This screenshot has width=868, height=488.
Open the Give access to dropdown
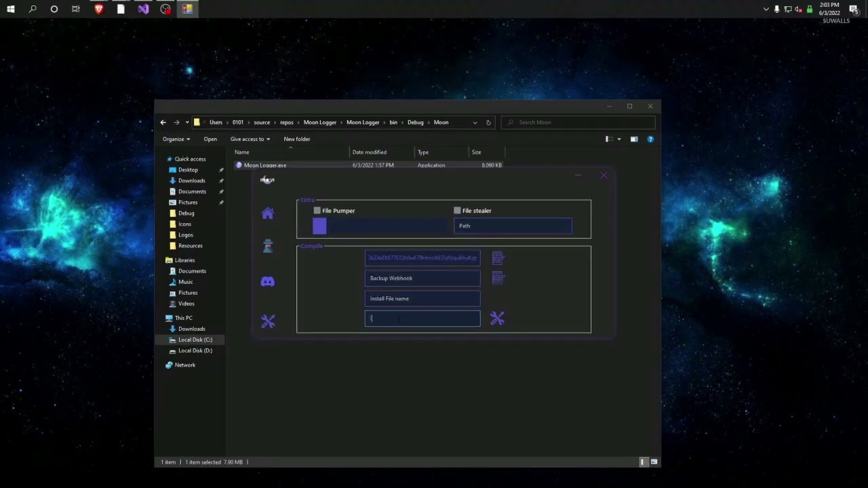pos(250,139)
